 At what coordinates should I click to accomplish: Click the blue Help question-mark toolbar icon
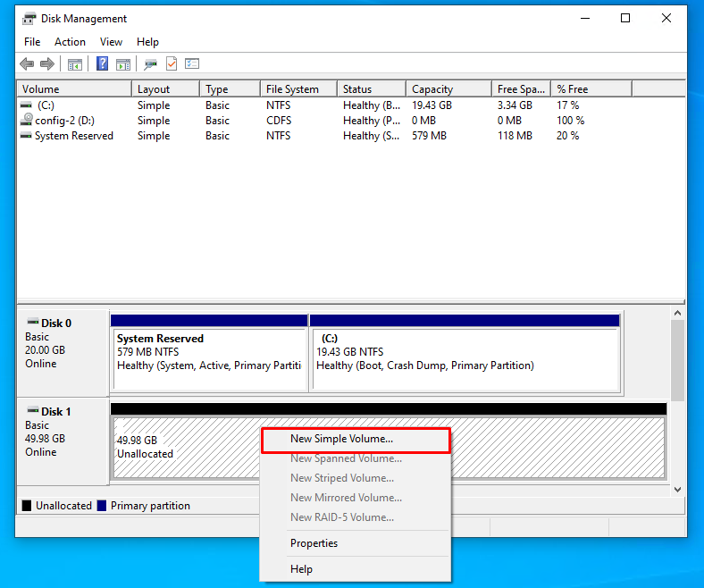click(x=102, y=64)
